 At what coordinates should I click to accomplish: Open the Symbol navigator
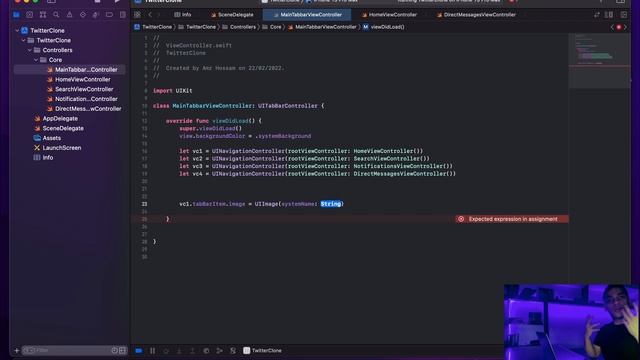pyautogui.click(x=43, y=15)
